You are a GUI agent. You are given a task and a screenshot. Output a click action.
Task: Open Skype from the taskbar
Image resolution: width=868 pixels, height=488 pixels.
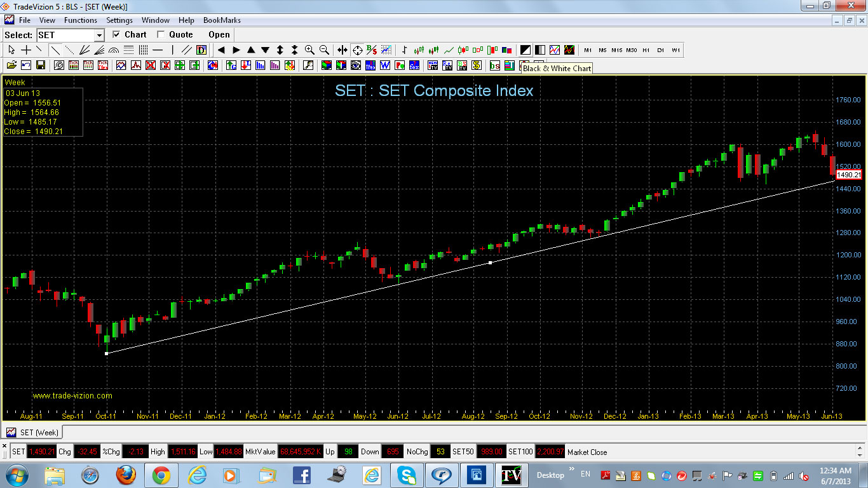click(x=406, y=475)
